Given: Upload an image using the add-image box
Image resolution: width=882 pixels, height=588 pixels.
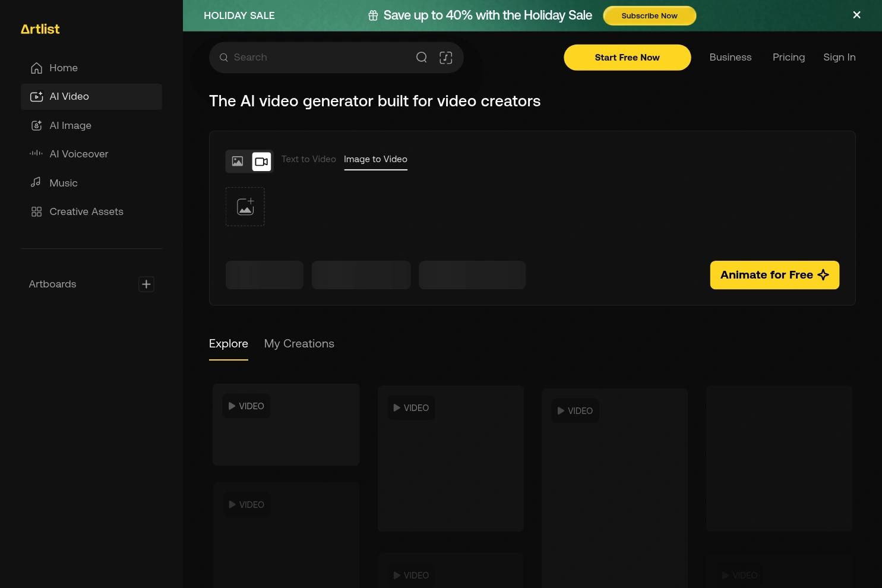Looking at the screenshot, I should point(245,207).
